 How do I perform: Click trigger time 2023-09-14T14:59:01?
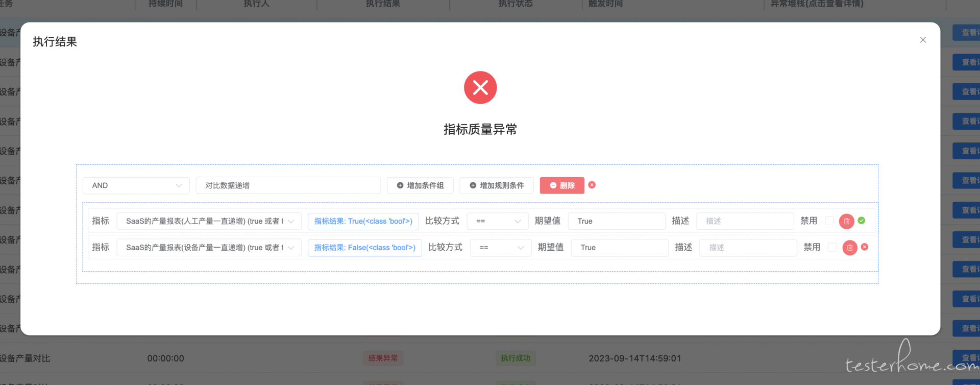pyautogui.click(x=635, y=358)
